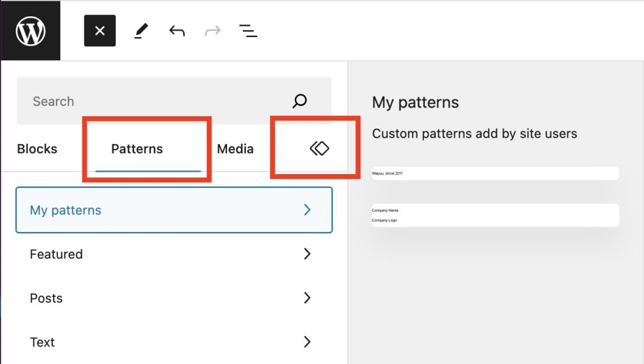This screenshot has height=364, width=644.
Task: Click the redo arrow icon
Action: click(213, 30)
